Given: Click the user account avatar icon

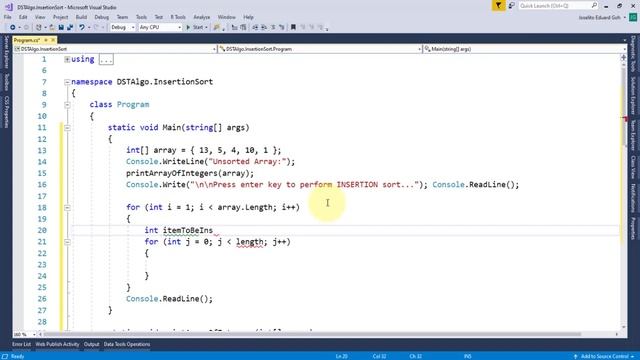Looking at the screenshot, I should 633,17.
